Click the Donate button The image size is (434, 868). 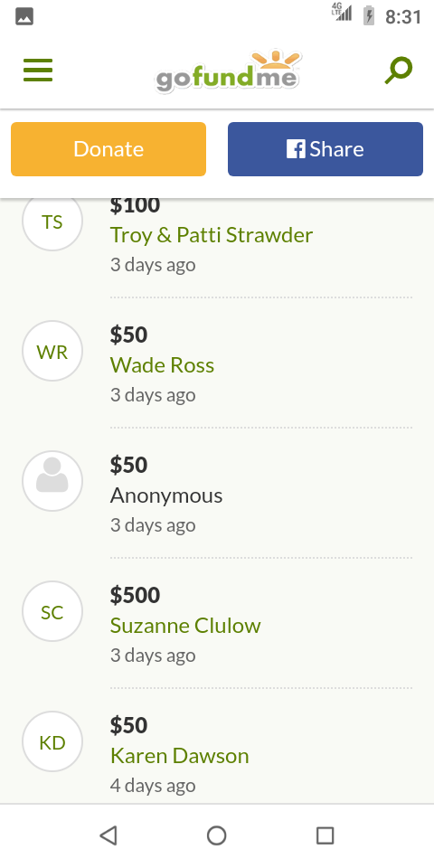[108, 149]
